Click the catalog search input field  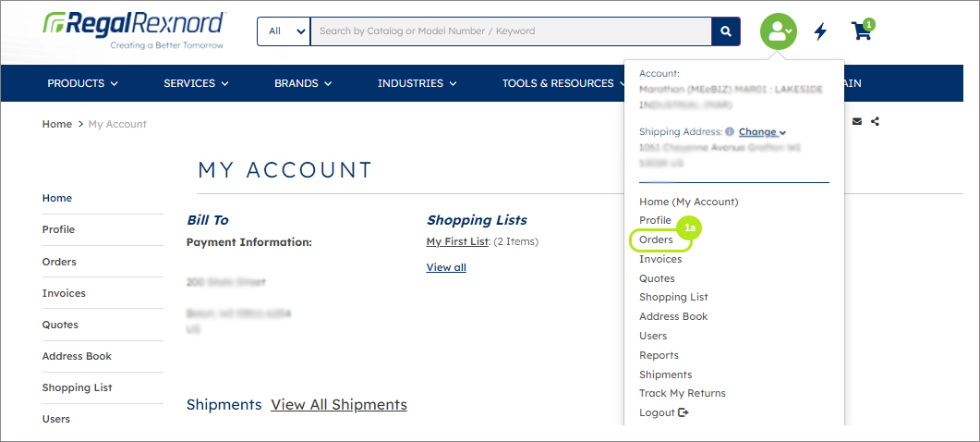click(511, 31)
